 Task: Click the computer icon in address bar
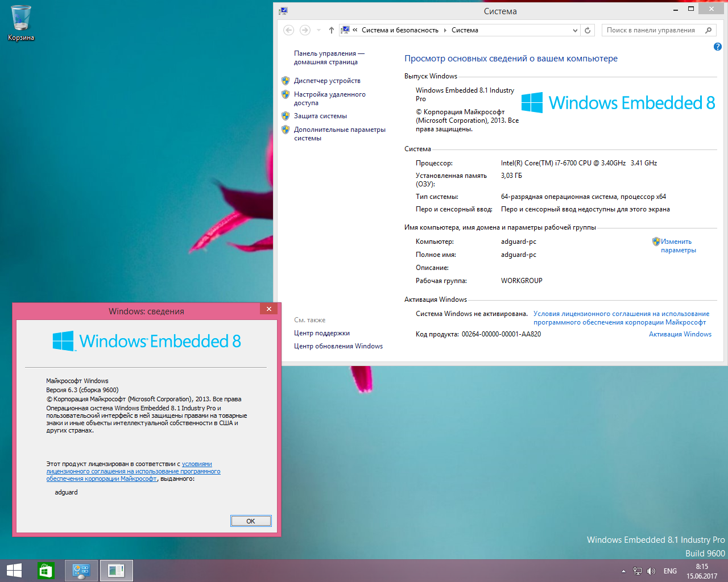click(345, 30)
